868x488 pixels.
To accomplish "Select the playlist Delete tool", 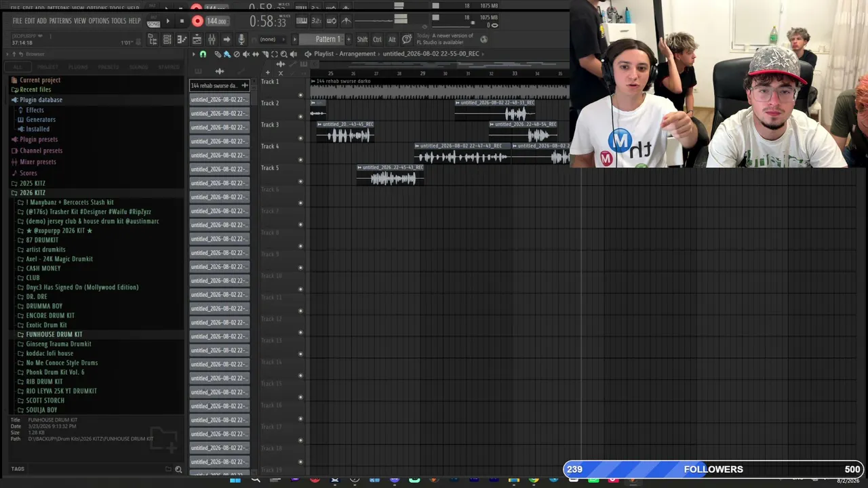I will pos(237,54).
